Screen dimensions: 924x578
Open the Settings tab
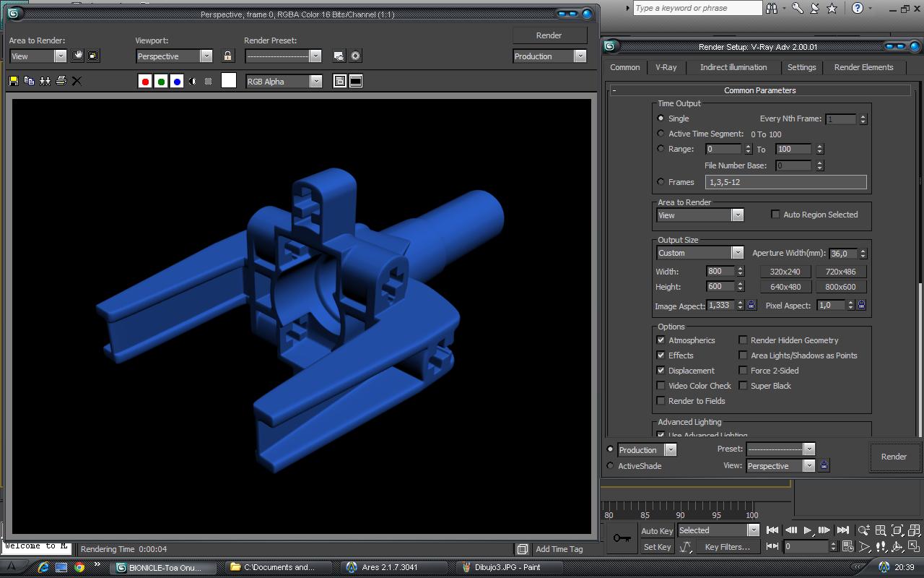coord(801,67)
